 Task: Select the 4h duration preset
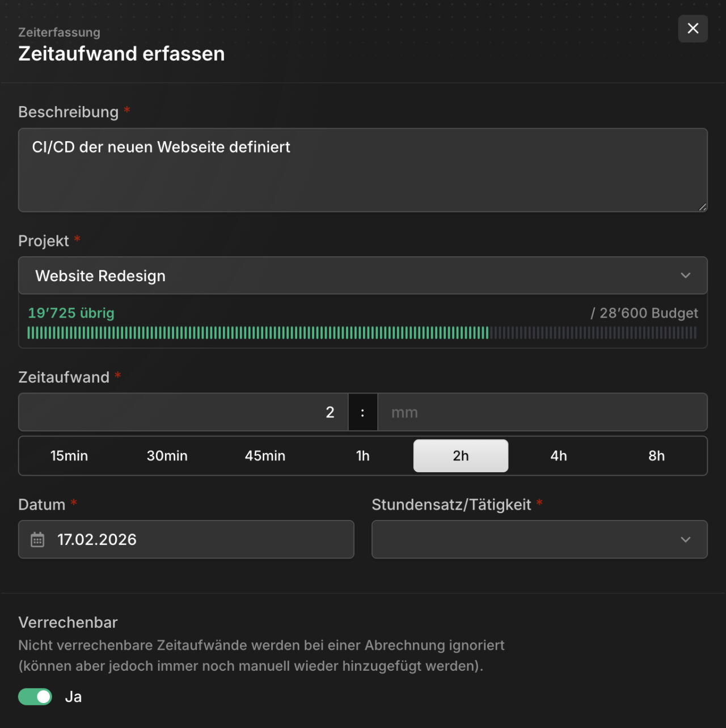tap(559, 456)
